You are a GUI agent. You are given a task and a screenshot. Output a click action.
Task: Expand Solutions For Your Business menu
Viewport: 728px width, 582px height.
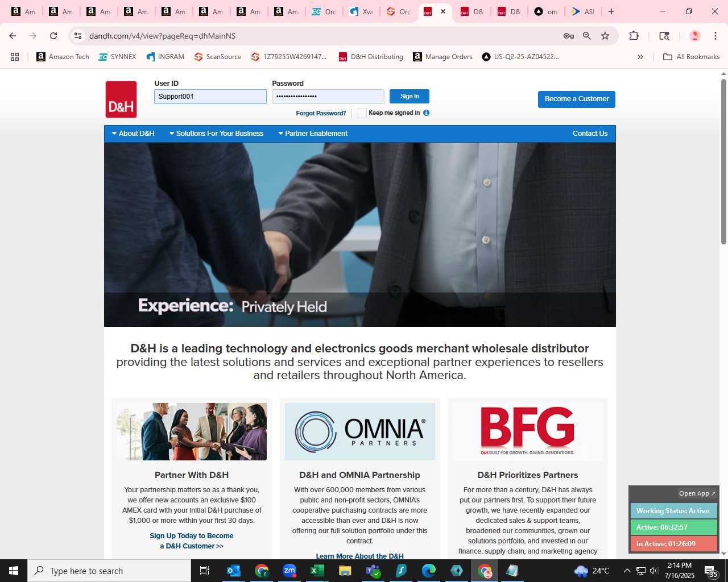pos(216,134)
